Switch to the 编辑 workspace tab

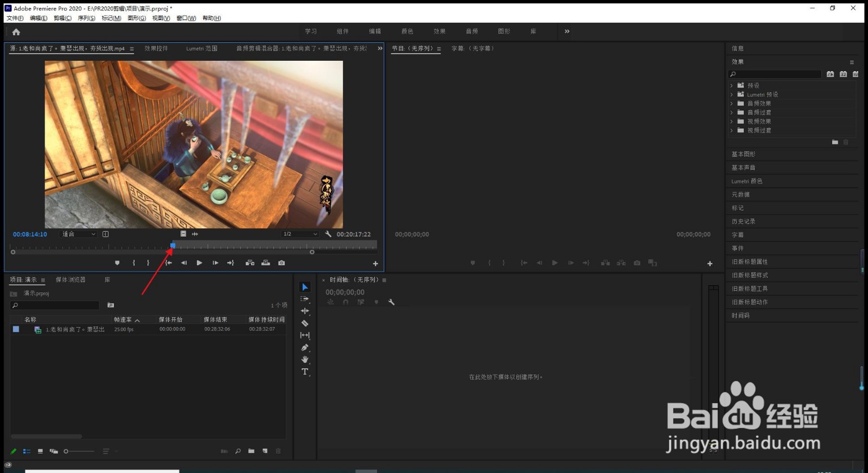375,31
